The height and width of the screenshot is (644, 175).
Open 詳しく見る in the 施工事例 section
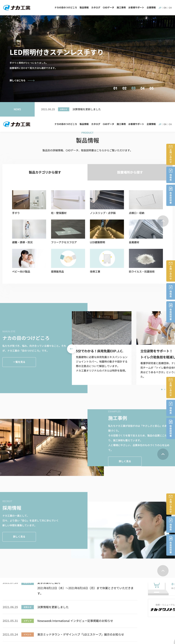[x=125, y=461]
